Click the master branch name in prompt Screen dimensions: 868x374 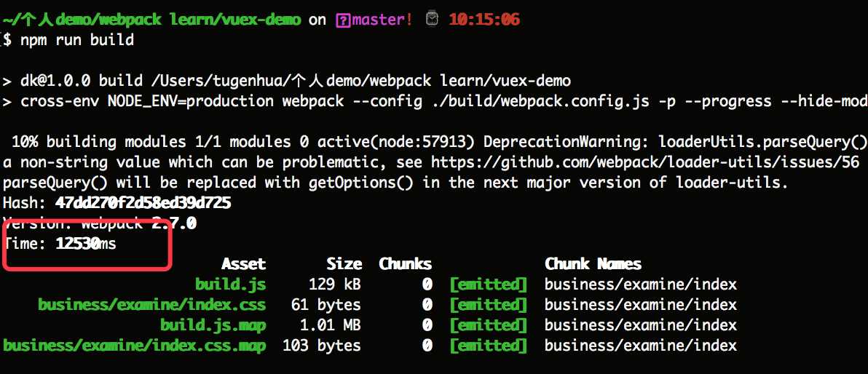(382, 20)
